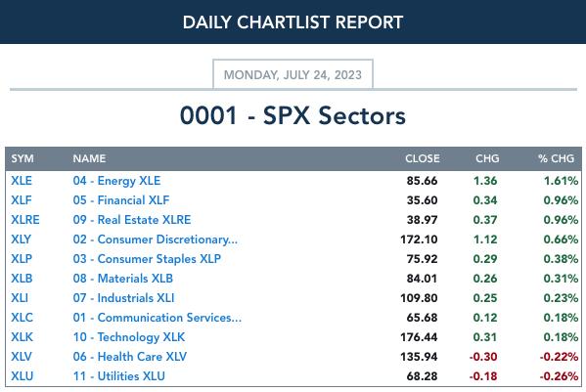The height and width of the screenshot is (392, 586).
Task: Open the XLB symbol link
Action: pyautogui.click(x=22, y=279)
